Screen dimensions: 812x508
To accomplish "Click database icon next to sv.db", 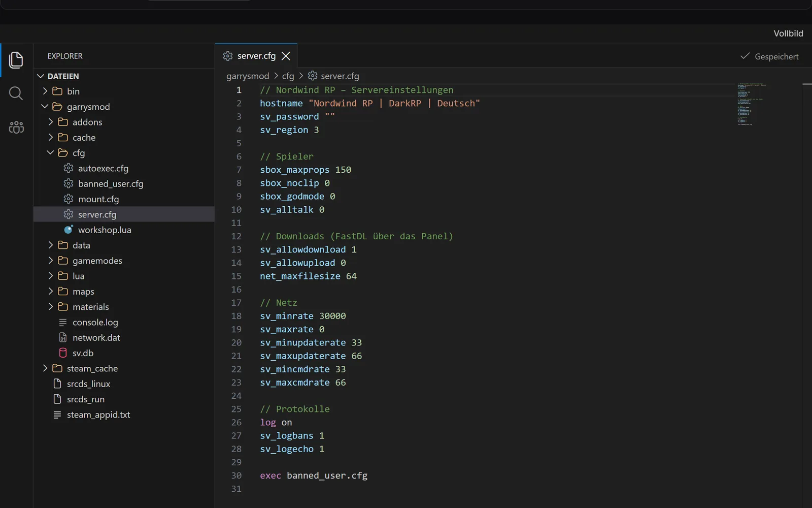I will 63,353.
